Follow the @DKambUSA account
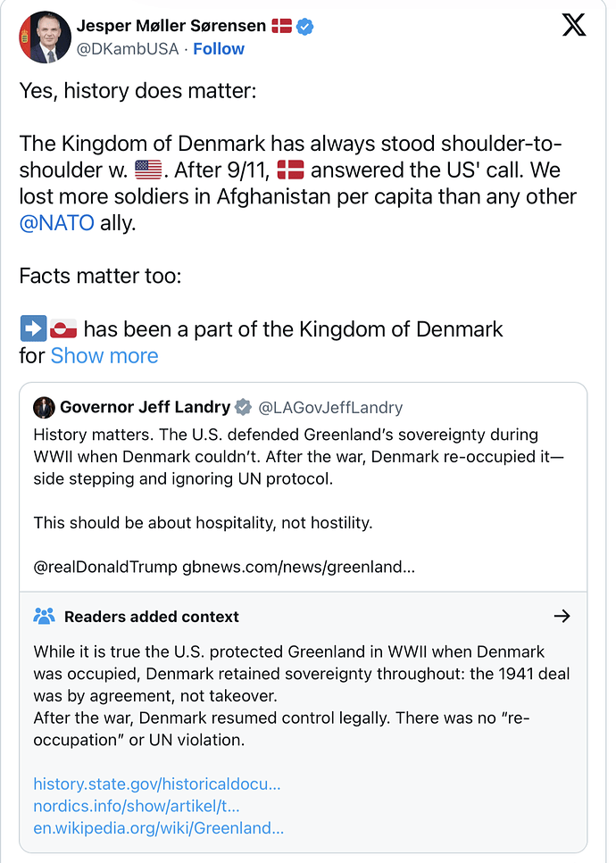Screen dimensions: 616x863 click(219, 49)
